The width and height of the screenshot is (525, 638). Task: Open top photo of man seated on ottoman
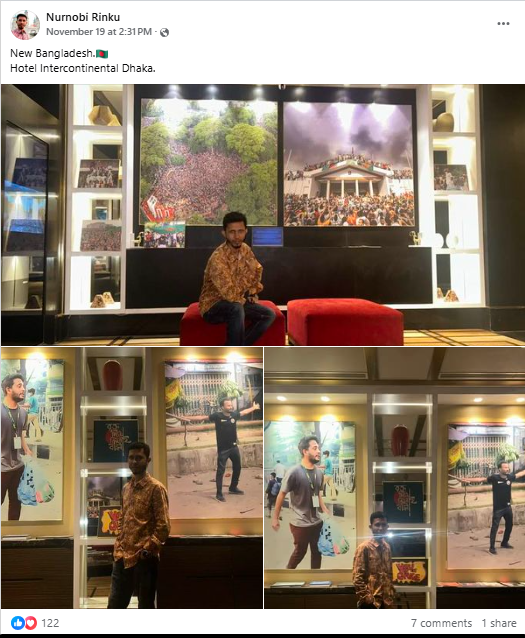[263, 215]
